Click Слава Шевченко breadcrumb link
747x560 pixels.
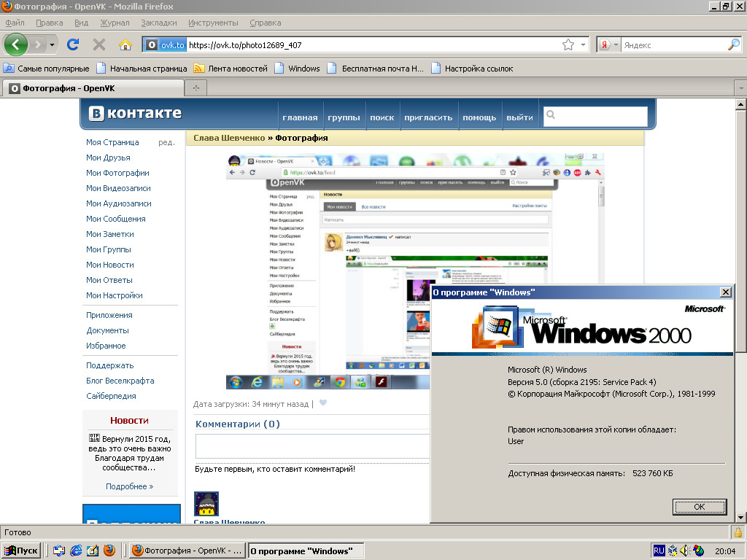pos(228,138)
